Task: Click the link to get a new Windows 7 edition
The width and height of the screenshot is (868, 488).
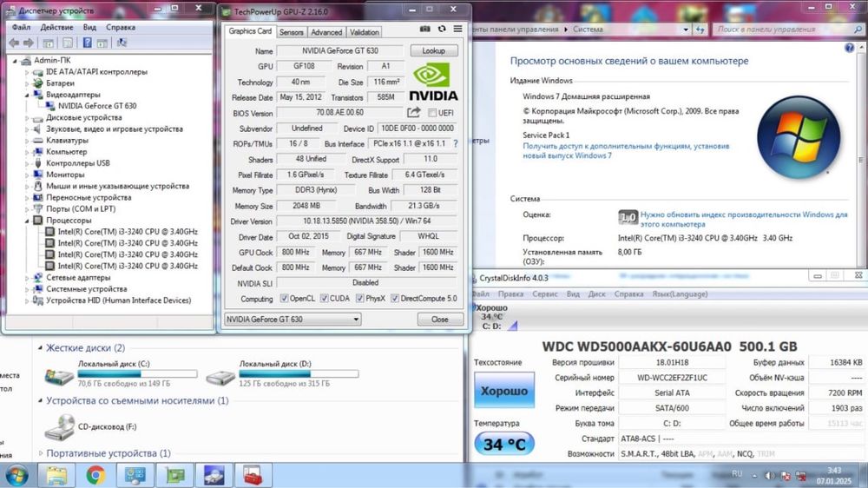Action: pyautogui.click(x=626, y=151)
